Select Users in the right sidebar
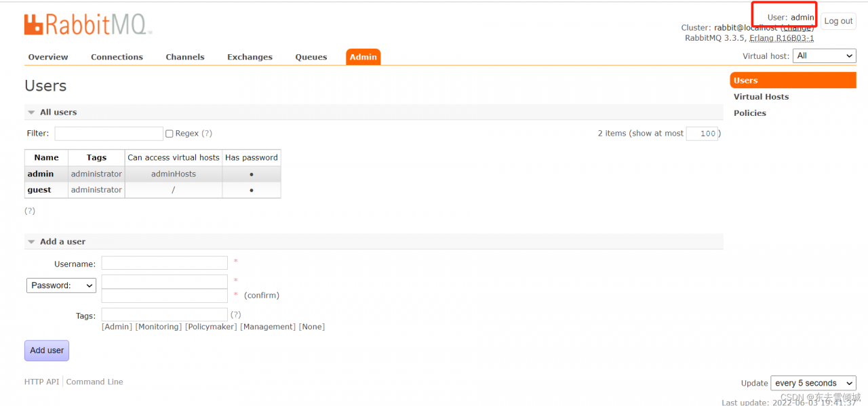The width and height of the screenshot is (868, 406). point(793,80)
